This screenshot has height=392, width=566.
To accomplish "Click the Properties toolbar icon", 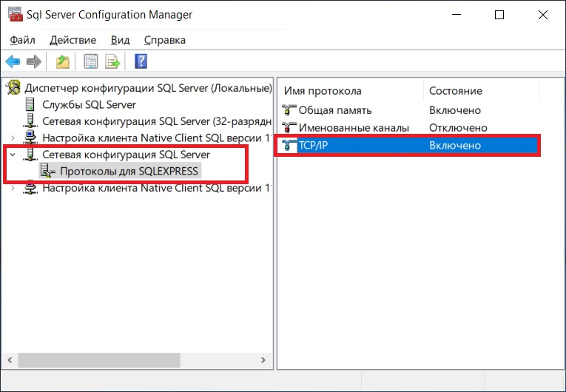I will pos(90,61).
